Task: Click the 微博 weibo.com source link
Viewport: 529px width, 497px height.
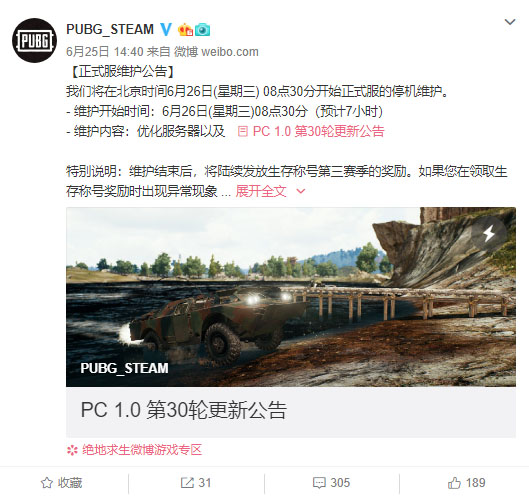Action: click(216, 52)
